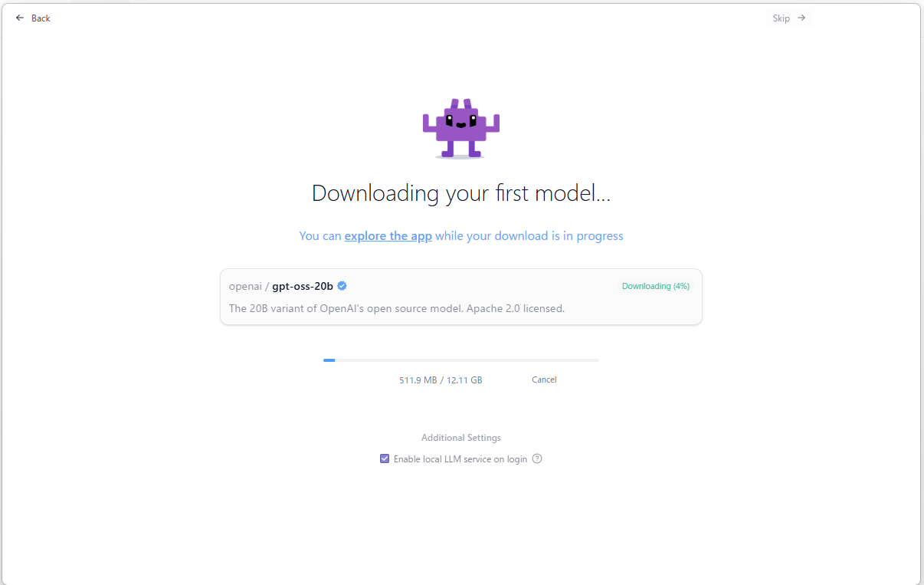Click the blue verified badge beside gpt-oss-20b
924x585 pixels.
coord(342,286)
